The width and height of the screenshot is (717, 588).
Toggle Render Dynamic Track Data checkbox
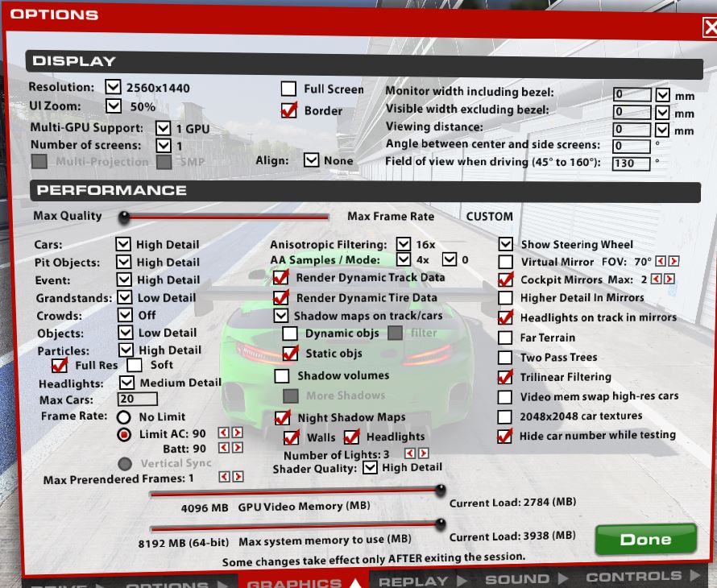click(x=281, y=278)
